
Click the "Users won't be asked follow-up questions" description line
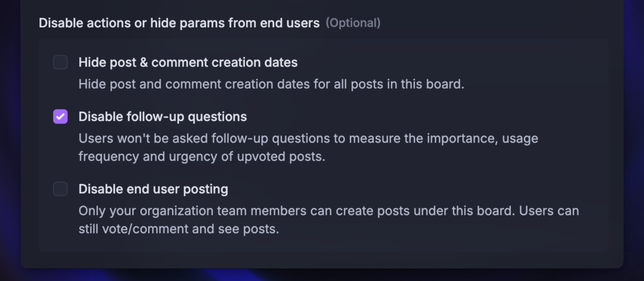[308, 138]
